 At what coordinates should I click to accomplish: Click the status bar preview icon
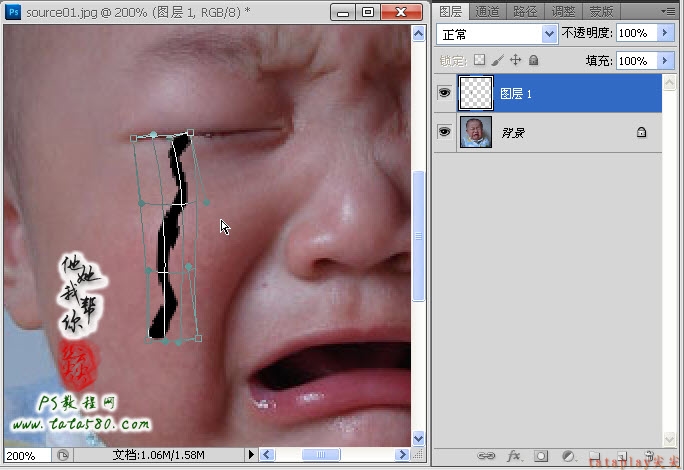coord(63,455)
